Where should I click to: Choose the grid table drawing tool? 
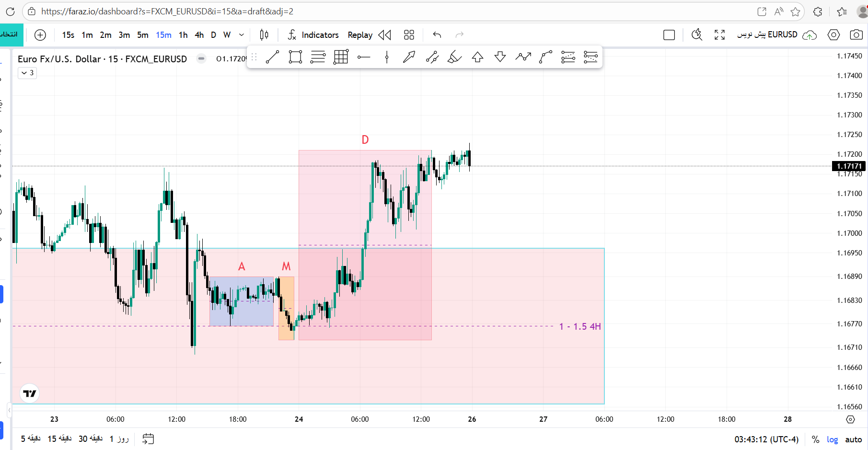[341, 58]
